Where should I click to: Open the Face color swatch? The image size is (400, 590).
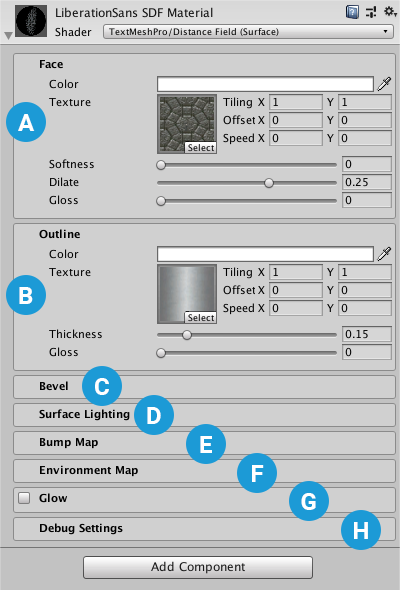[x=265, y=84]
